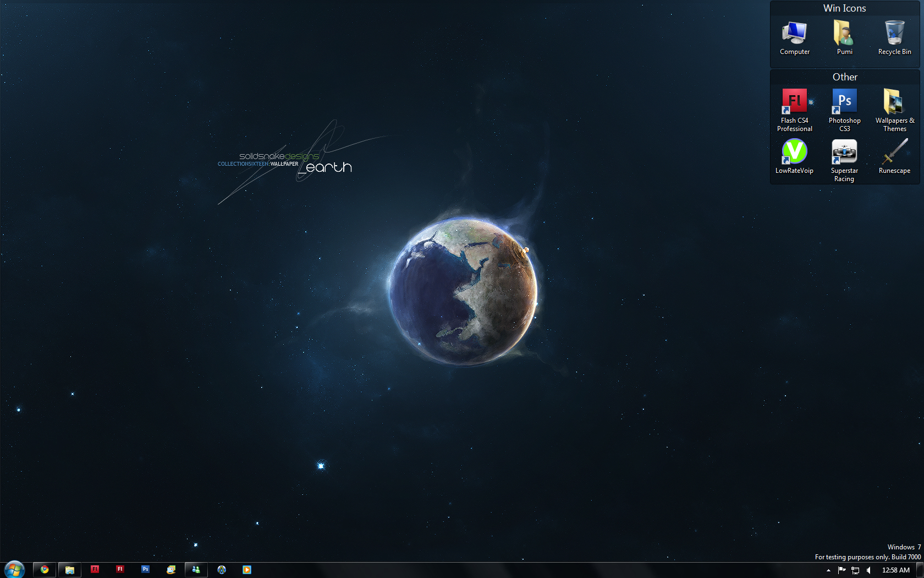The image size is (924, 578).
Task: Open Photoshop from the taskbar
Action: [145, 569]
